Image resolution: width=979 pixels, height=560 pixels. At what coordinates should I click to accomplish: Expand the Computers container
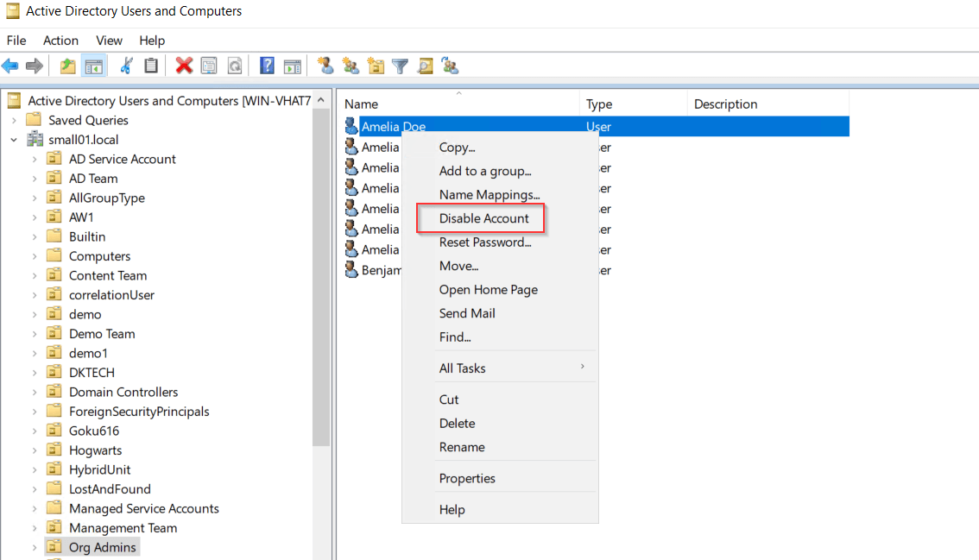tap(35, 256)
